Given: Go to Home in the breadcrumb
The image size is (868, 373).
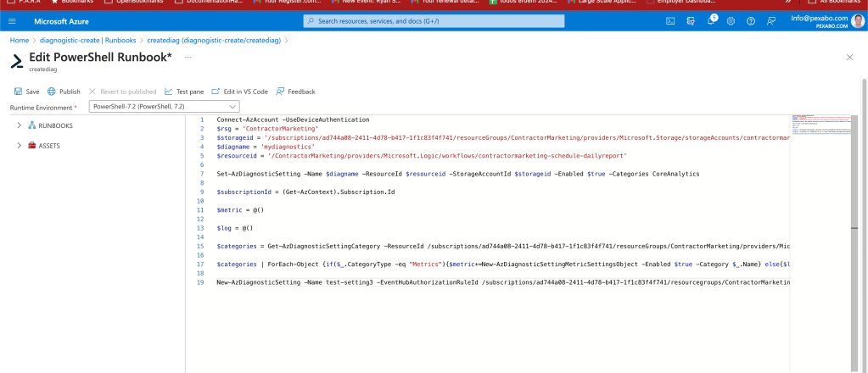Looking at the screenshot, I should click(x=20, y=41).
